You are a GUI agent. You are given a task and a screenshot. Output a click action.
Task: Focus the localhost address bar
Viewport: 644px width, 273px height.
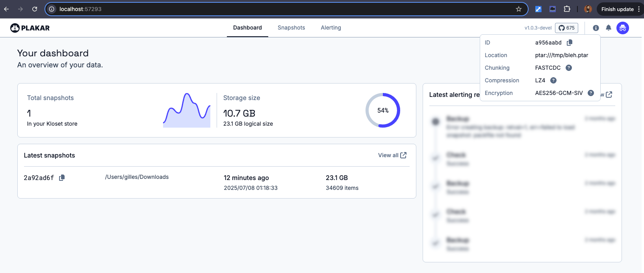(276, 9)
